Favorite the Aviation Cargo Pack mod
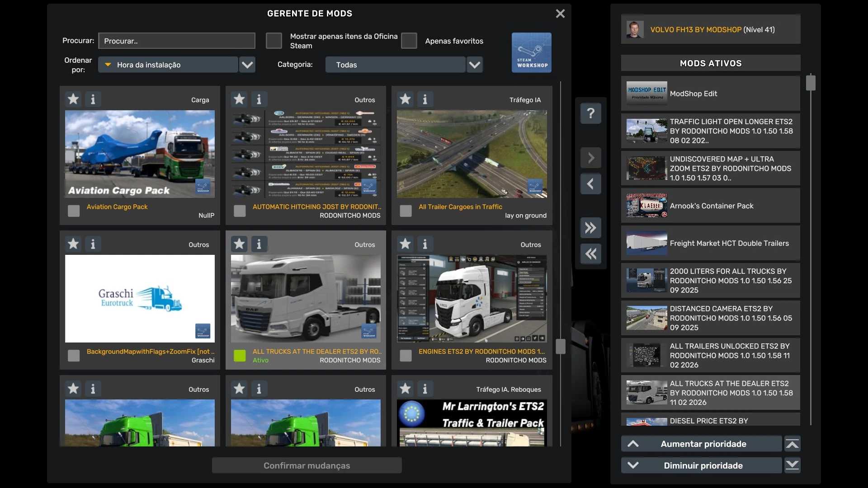Viewport: 868px width, 488px height. [73, 99]
